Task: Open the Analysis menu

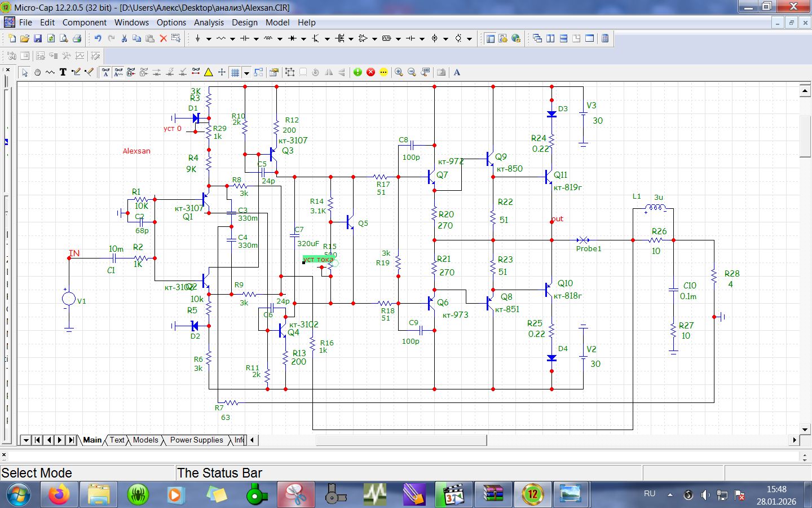Action: [209, 23]
